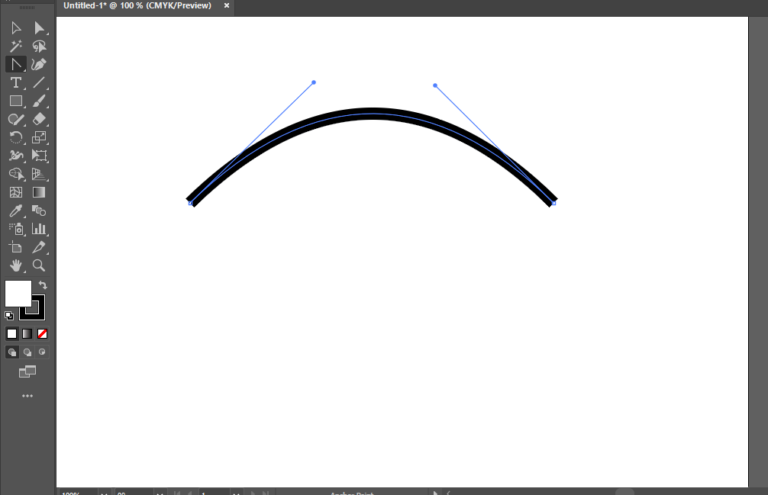The height and width of the screenshot is (495, 768).
Task: Select the Line Segment tool
Action: point(39,83)
